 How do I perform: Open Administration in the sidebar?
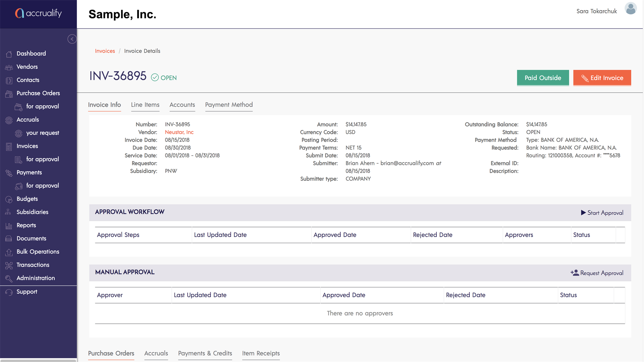pos(36,278)
